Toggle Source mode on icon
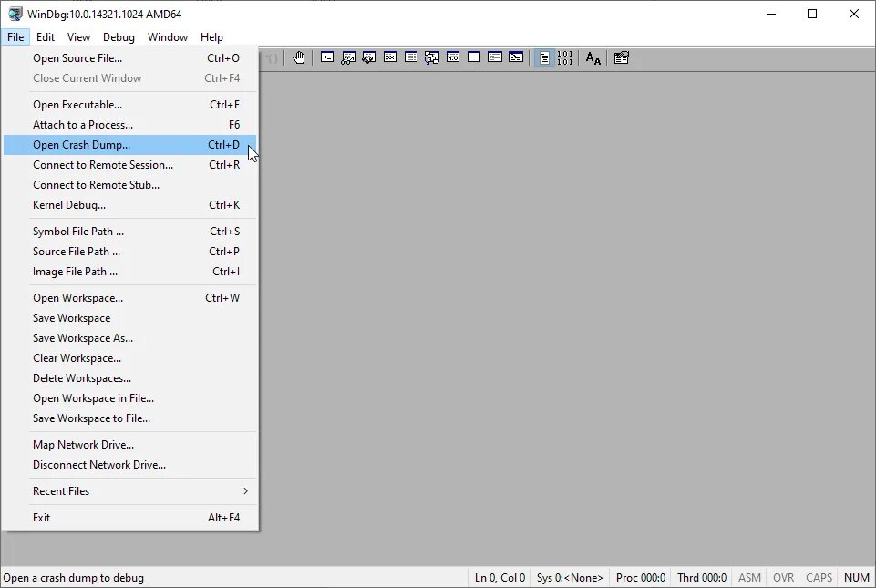This screenshot has width=876, height=588. click(x=544, y=57)
